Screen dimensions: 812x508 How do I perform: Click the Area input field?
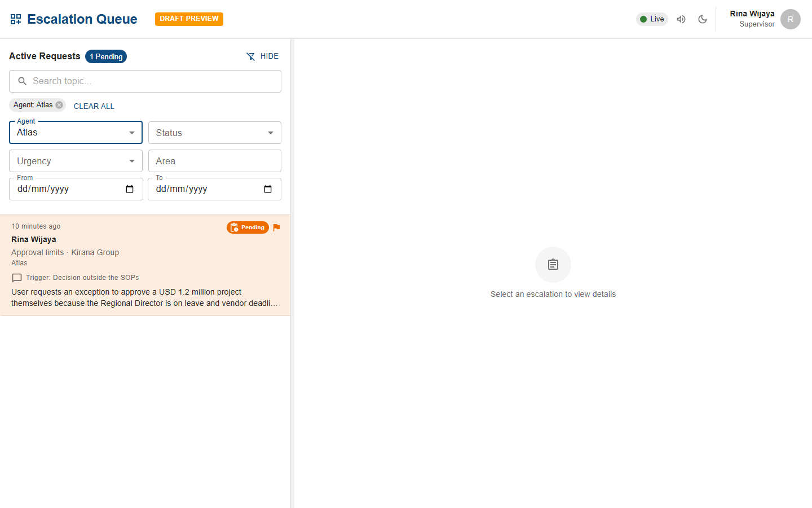pyautogui.click(x=215, y=161)
